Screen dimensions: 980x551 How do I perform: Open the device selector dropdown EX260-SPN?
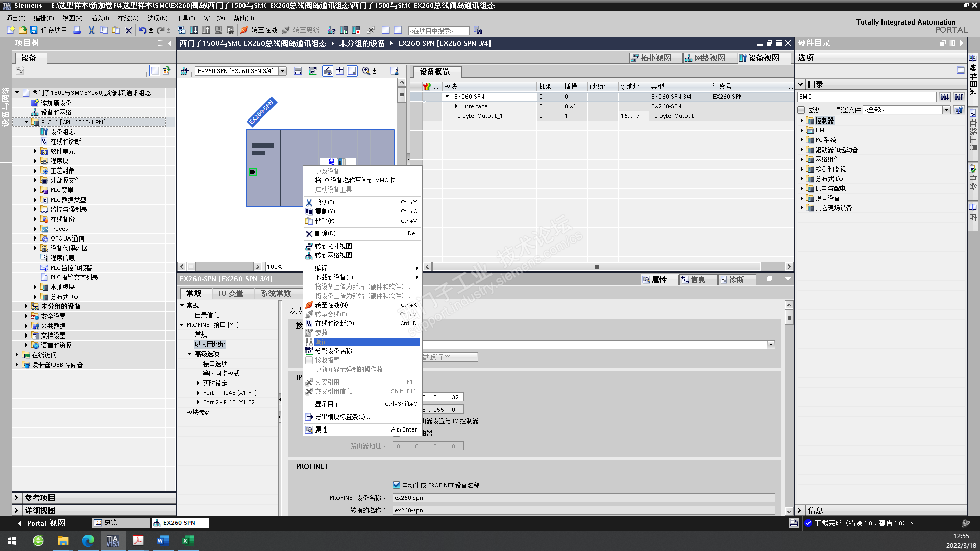[x=282, y=71]
